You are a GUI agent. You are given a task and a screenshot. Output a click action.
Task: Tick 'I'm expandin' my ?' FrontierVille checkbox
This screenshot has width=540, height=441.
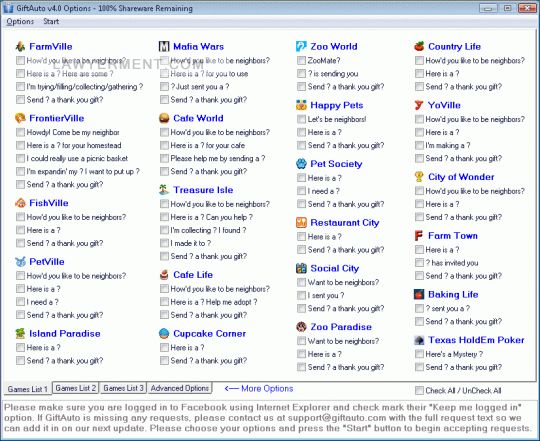[20, 171]
